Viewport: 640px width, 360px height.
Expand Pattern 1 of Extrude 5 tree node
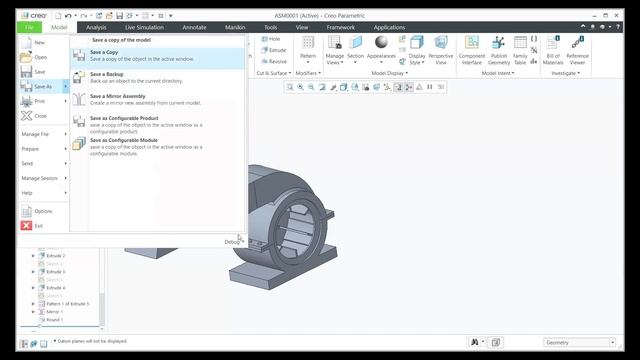(x=33, y=304)
